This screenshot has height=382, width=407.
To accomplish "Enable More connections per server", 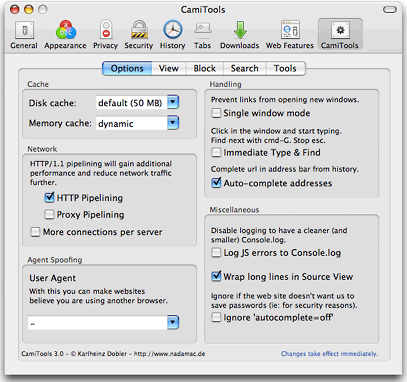I will tap(35, 232).
